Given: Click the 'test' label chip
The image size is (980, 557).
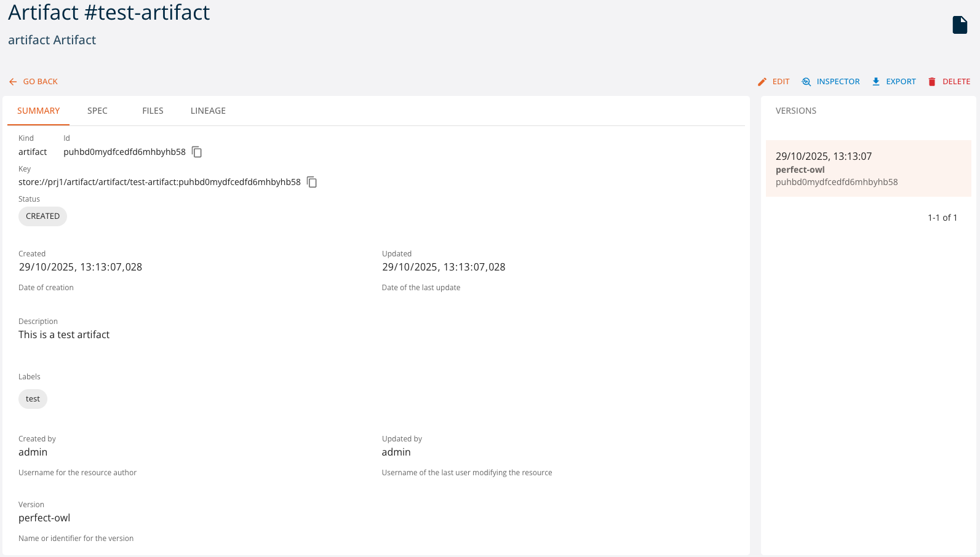Looking at the screenshot, I should (33, 399).
